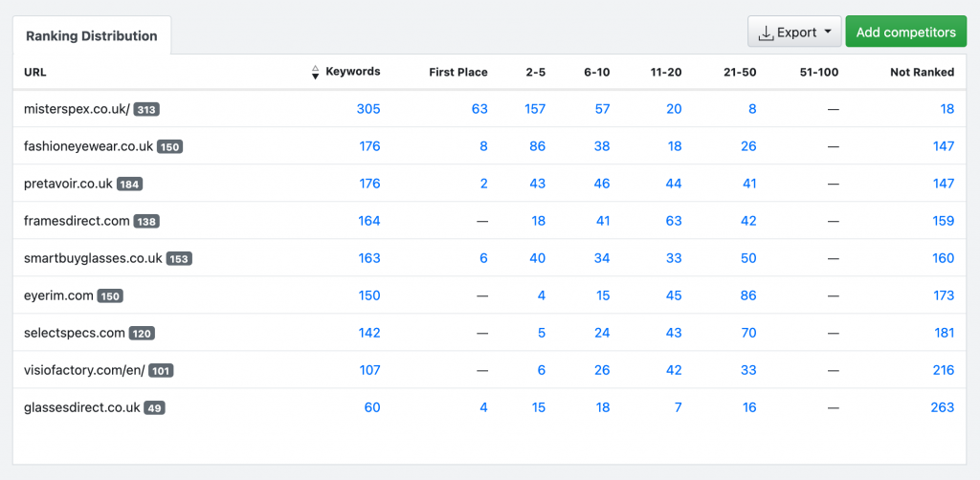Open misterspex.co.uk keywords count 305
This screenshot has height=480, width=980.
click(368, 109)
